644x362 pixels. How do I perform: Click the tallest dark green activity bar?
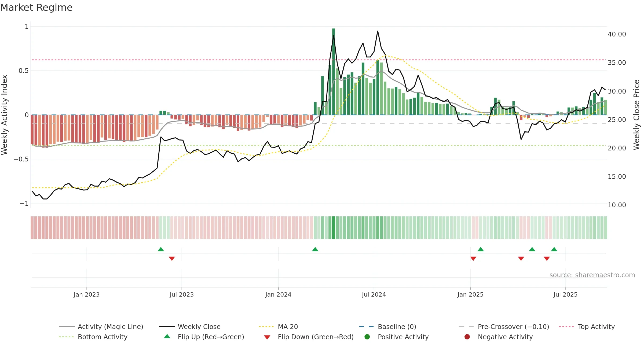click(x=334, y=72)
